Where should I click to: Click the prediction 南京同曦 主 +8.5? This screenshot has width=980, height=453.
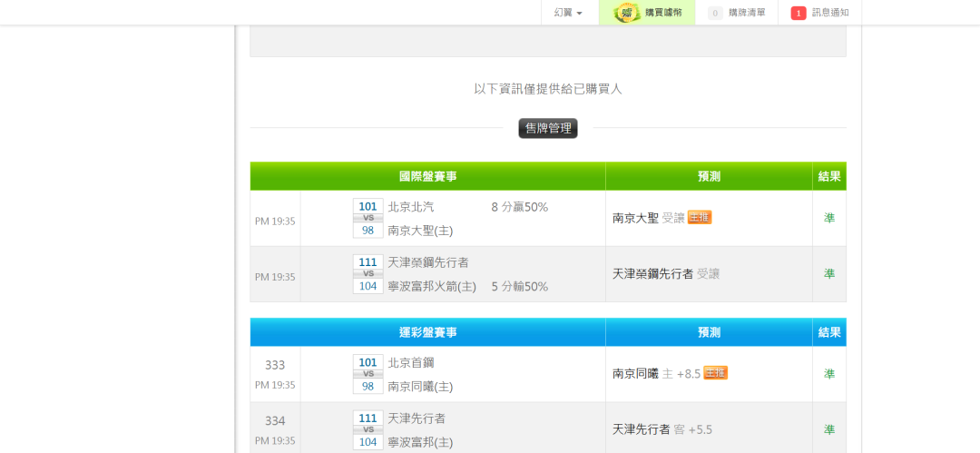(x=656, y=373)
